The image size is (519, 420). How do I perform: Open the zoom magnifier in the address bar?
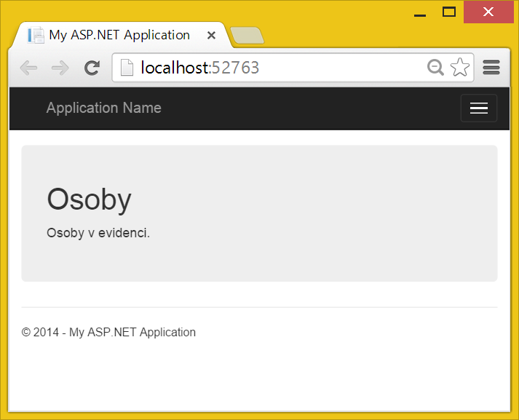[x=435, y=68]
